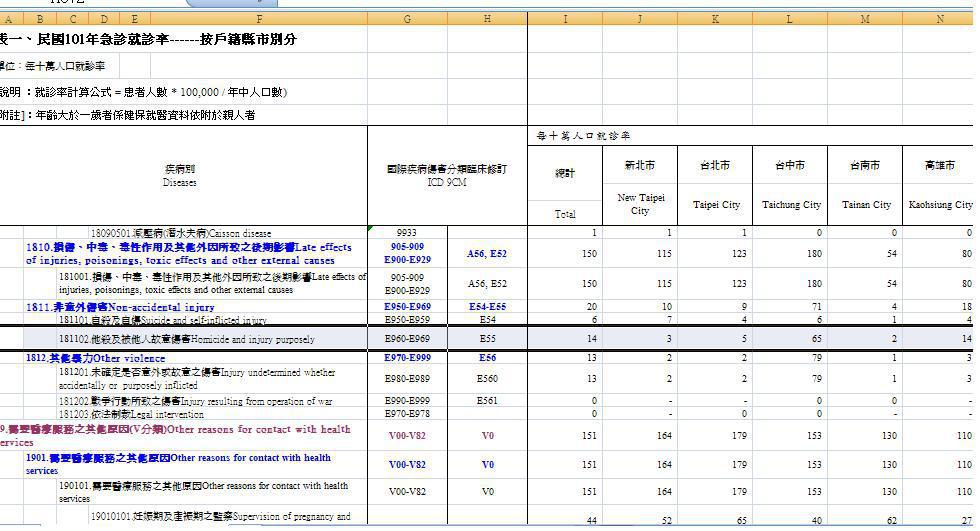Click the Tainan City header cell
980x531 pixels.
pos(866,204)
